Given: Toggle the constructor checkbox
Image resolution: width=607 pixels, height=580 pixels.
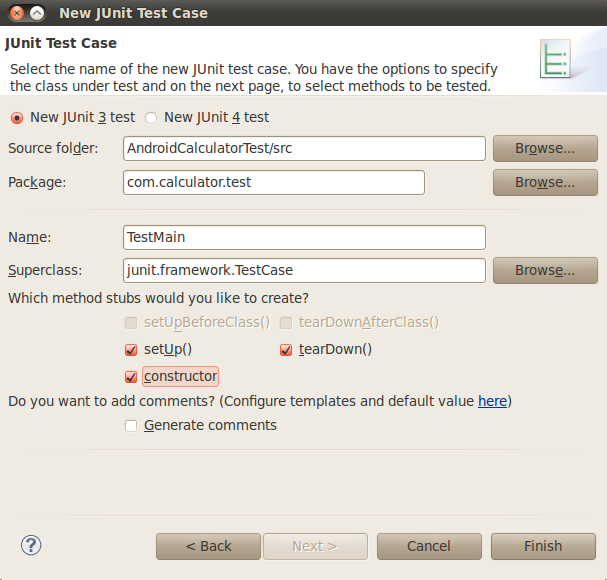Looking at the screenshot, I should point(131,377).
